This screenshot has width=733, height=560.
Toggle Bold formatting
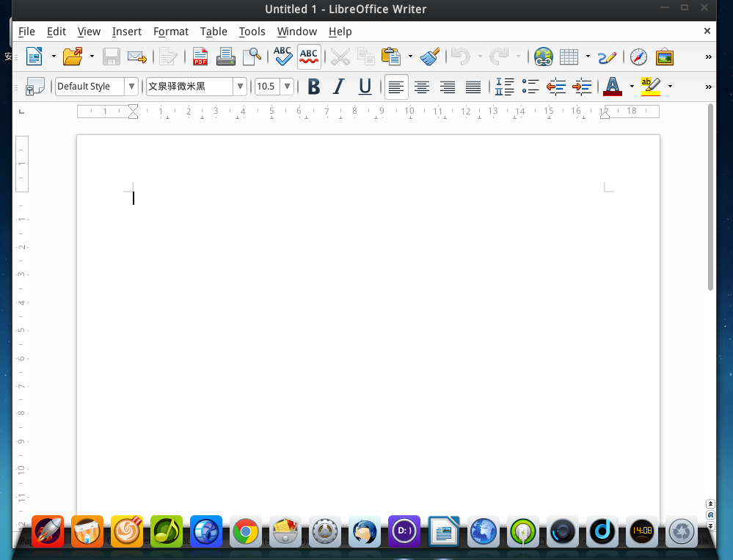tap(313, 87)
